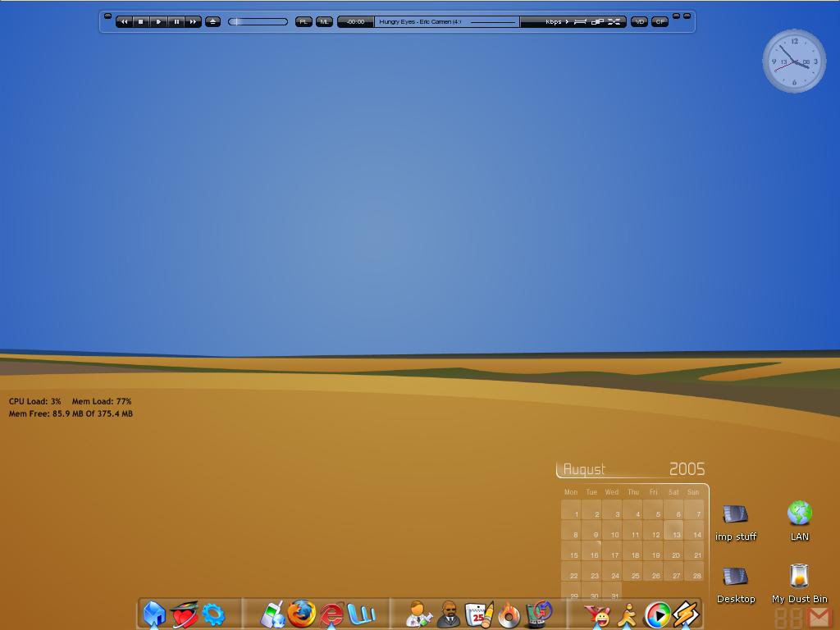The height and width of the screenshot is (630, 840).
Task: Launch red Internet Explorer dock icon
Action: [x=331, y=614]
